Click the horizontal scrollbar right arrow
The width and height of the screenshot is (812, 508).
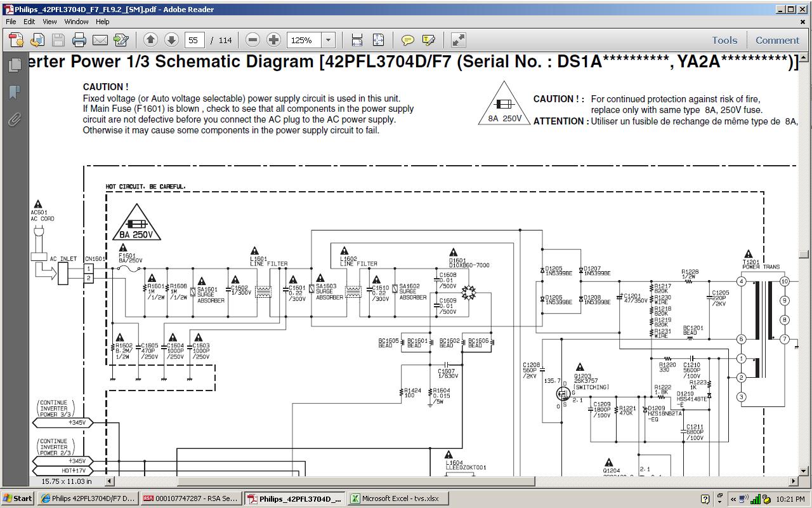793,481
